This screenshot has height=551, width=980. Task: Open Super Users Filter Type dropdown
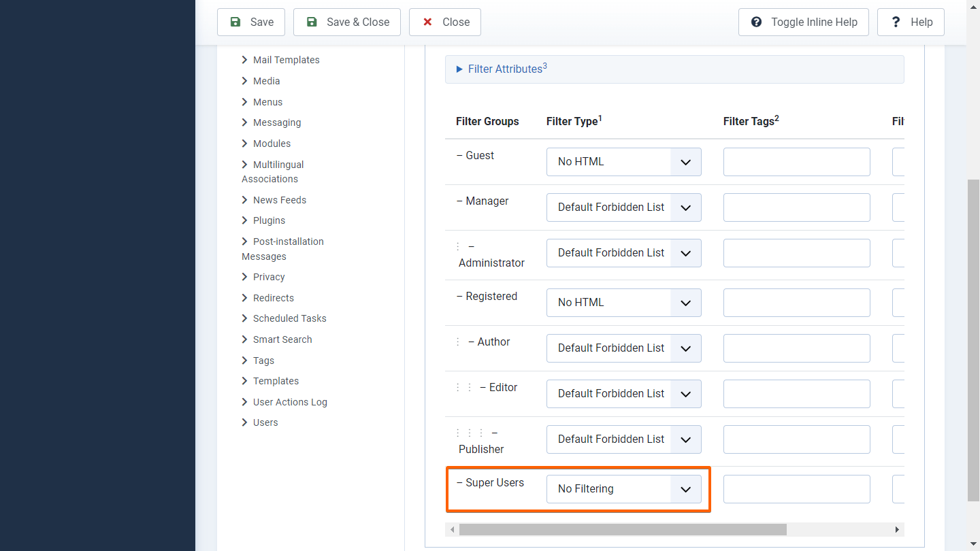coord(623,489)
